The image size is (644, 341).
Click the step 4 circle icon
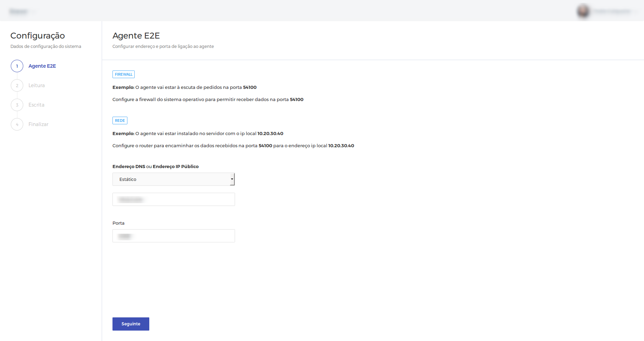[17, 124]
